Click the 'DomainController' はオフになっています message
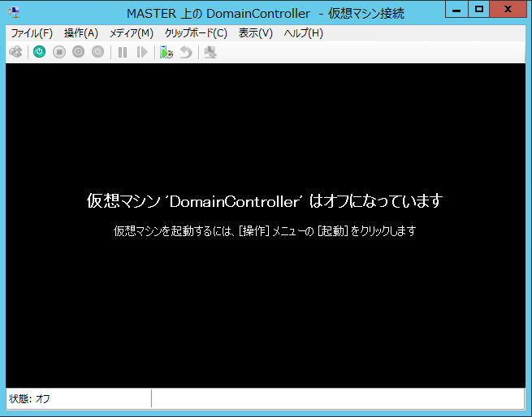 point(265,200)
